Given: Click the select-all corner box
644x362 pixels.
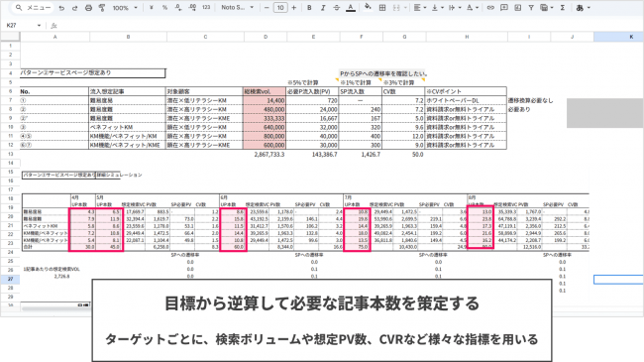Looking at the screenshot, I should click(10, 37).
